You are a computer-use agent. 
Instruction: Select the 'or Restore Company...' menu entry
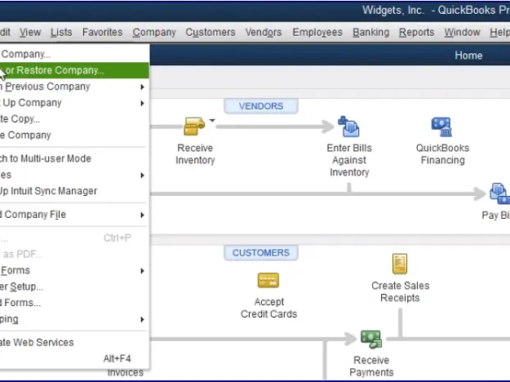(74, 70)
